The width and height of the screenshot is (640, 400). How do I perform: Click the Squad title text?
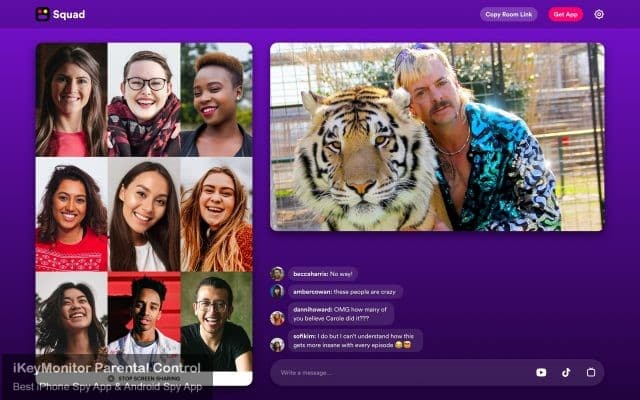pyautogui.click(x=69, y=14)
